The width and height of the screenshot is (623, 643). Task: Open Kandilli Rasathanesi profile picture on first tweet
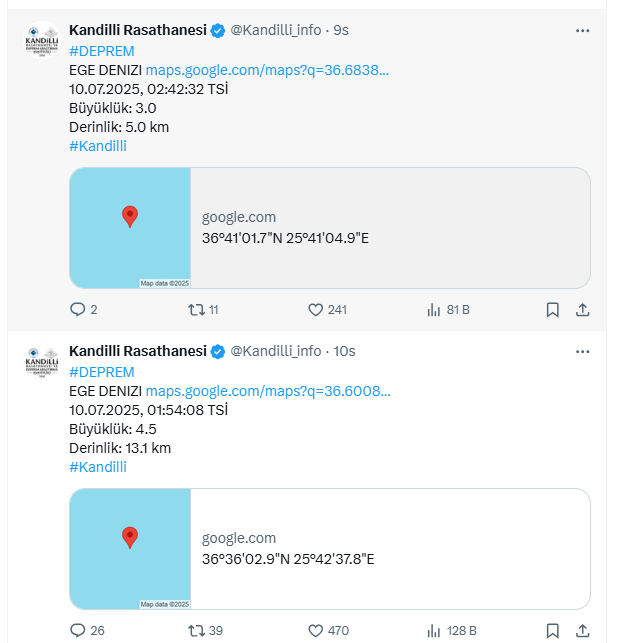pyautogui.click(x=42, y=41)
